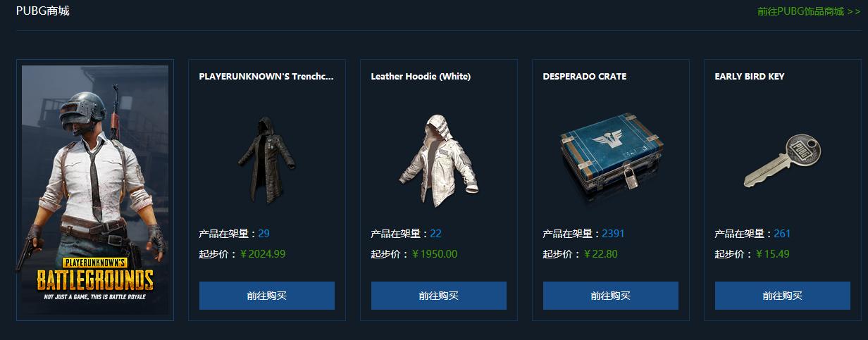The image size is (868, 340).
Task: Open the 前往PUBG饰品商城 link
Action: [809, 11]
